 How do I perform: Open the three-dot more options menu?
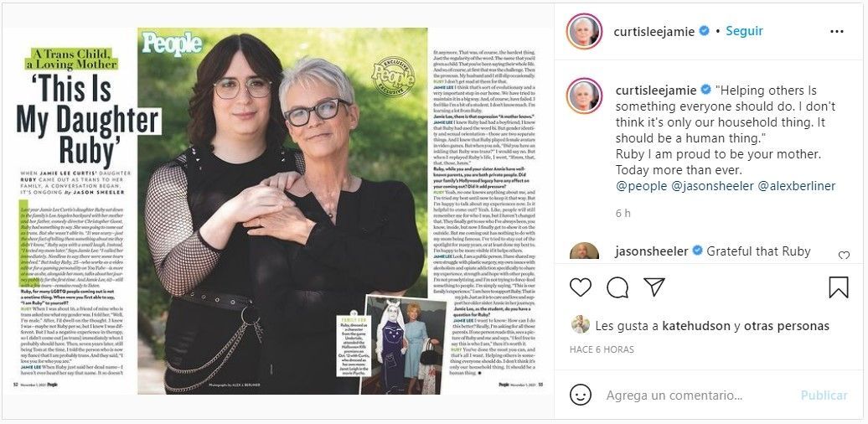836,32
